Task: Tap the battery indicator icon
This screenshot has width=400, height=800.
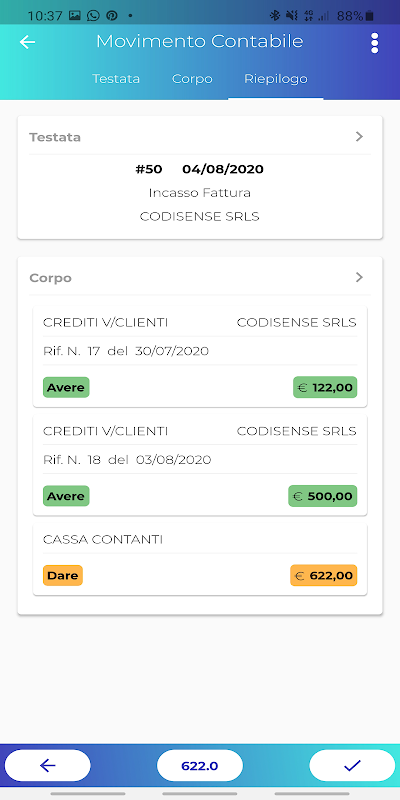Action: tap(370, 16)
